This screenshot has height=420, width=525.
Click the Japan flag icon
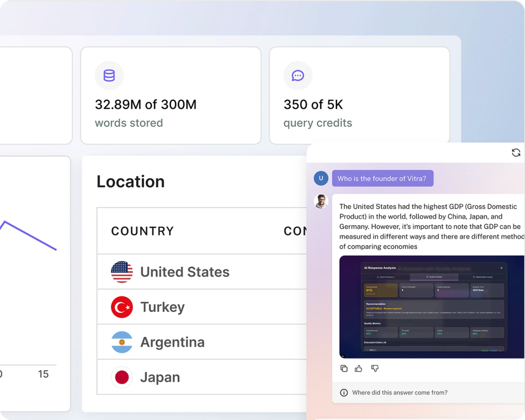click(x=122, y=377)
